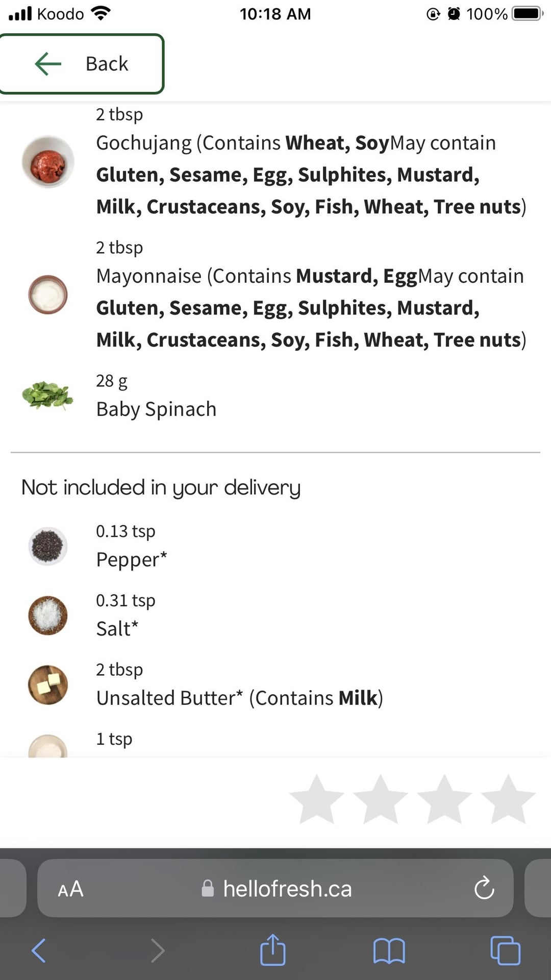The width and height of the screenshot is (551, 980).
Task: Tap Safari forward navigation arrow
Action: 158,951
